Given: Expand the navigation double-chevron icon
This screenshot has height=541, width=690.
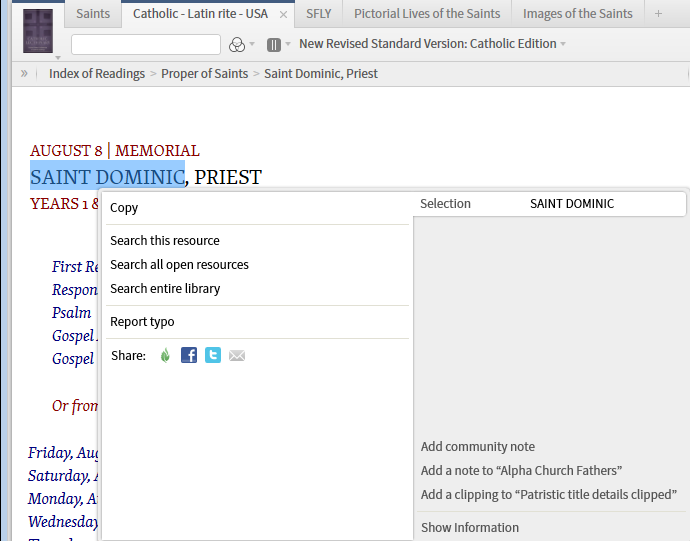Looking at the screenshot, I should click(x=24, y=73).
